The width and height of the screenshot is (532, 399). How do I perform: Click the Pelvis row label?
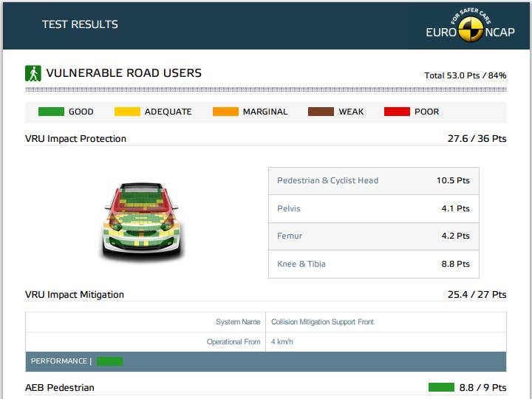point(289,208)
